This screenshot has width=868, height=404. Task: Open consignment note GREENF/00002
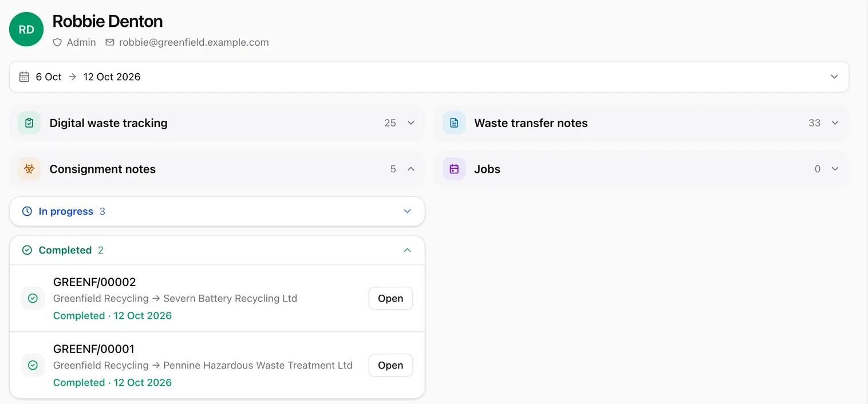390,298
